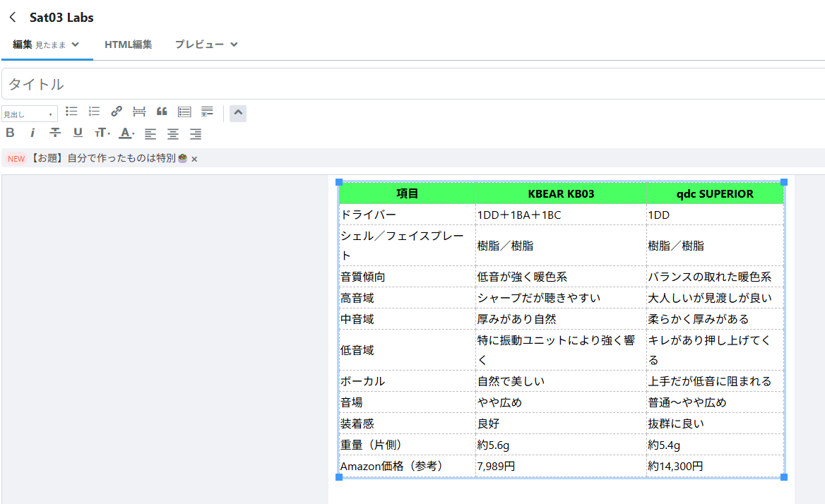Click the footnote icon
825x504 pixels.
(207, 112)
